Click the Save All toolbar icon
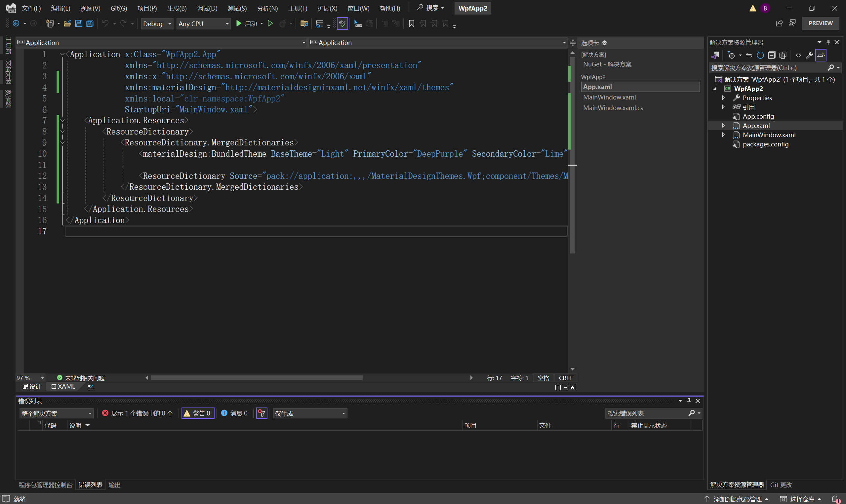 click(90, 23)
